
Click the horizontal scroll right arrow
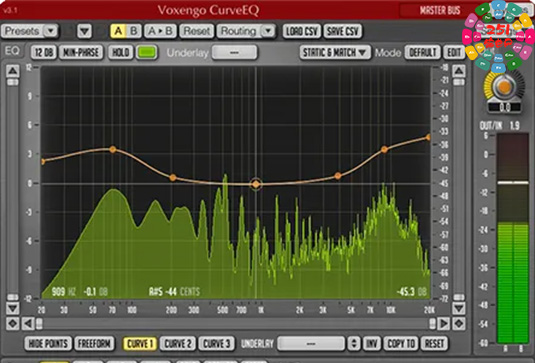point(443,323)
